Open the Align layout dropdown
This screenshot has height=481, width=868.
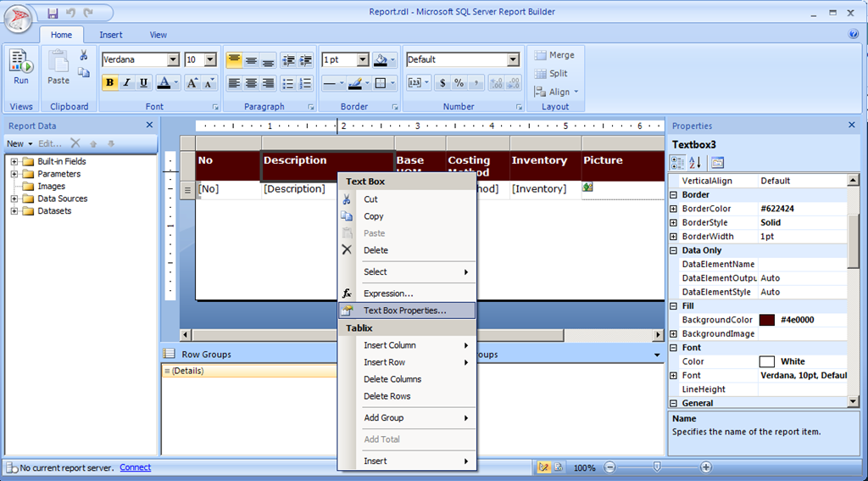pos(556,92)
